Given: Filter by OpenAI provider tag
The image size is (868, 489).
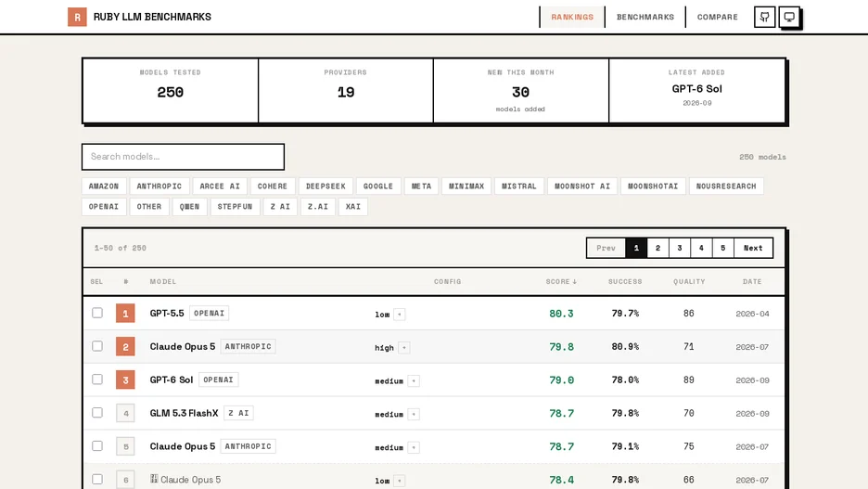Looking at the screenshot, I should [104, 207].
